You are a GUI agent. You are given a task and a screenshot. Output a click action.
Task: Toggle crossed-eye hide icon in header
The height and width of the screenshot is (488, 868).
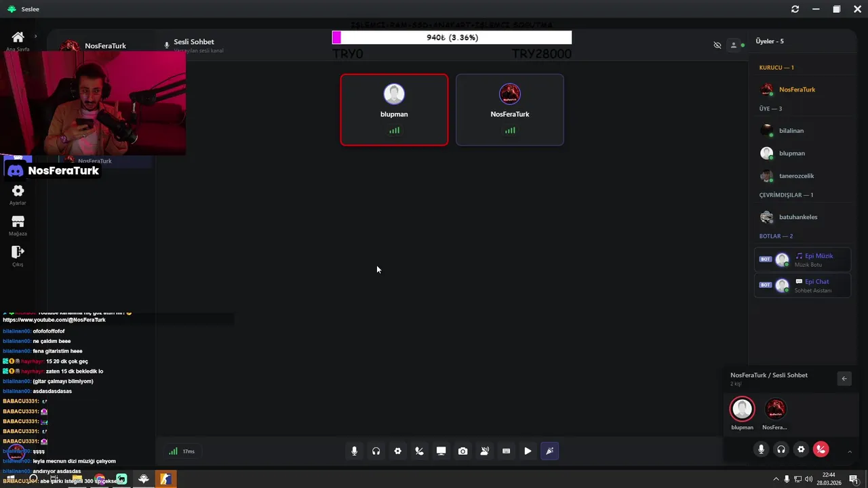click(717, 45)
